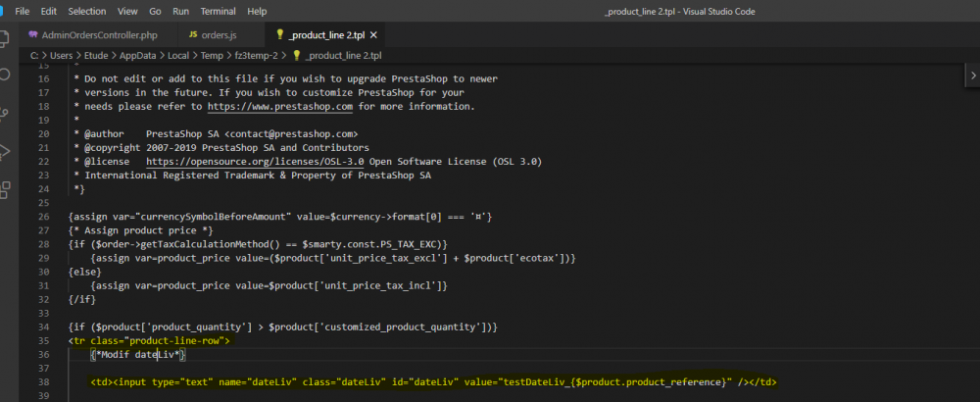Screen dimensions: 980x402
Task: Open the View menu
Action: point(127,11)
